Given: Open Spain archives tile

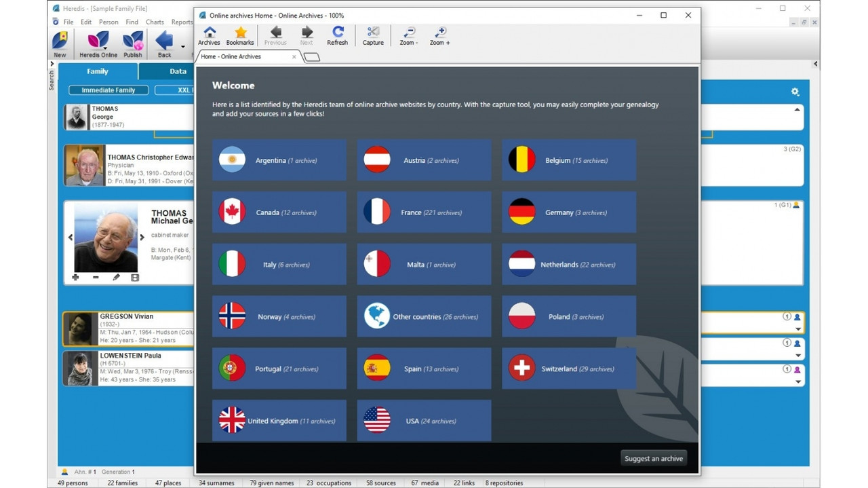Looking at the screenshot, I should pyautogui.click(x=425, y=369).
